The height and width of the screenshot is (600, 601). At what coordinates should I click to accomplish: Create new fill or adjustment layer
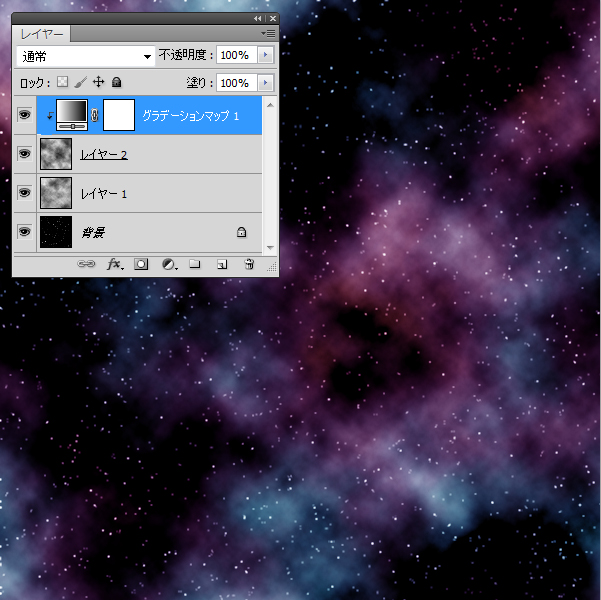[x=169, y=264]
